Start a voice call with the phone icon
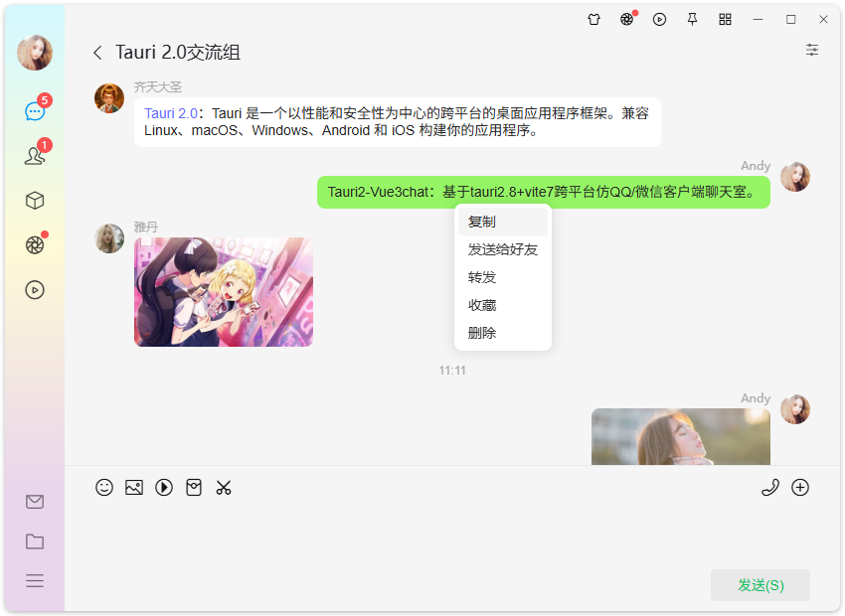This screenshot has height=616, width=845. 770,488
